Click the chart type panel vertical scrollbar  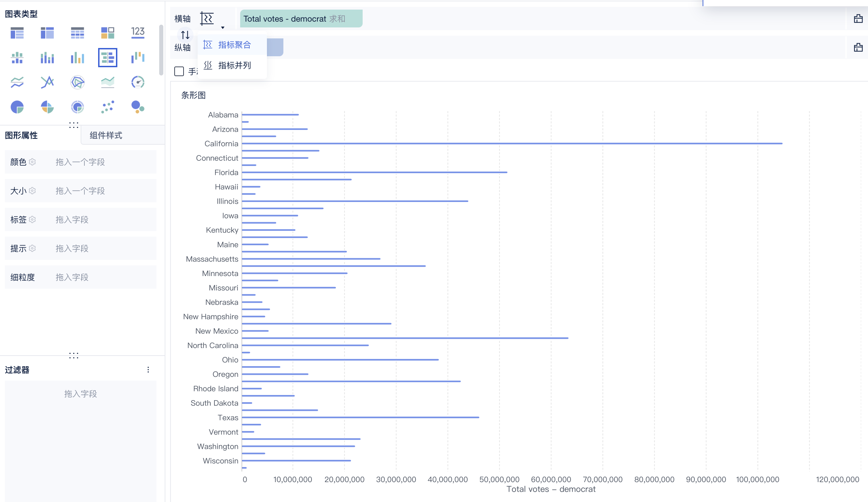point(161,50)
